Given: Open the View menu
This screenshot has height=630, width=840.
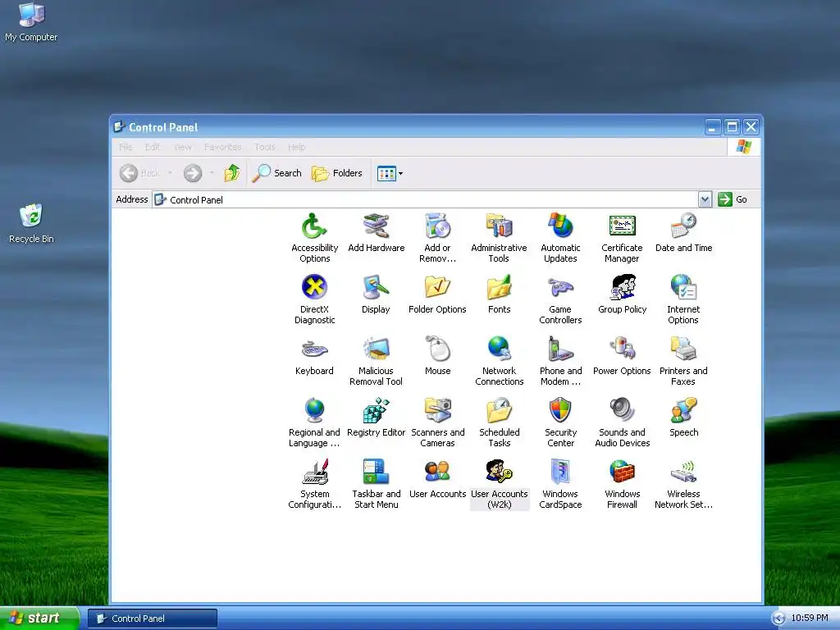Looking at the screenshot, I should [182, 147].
